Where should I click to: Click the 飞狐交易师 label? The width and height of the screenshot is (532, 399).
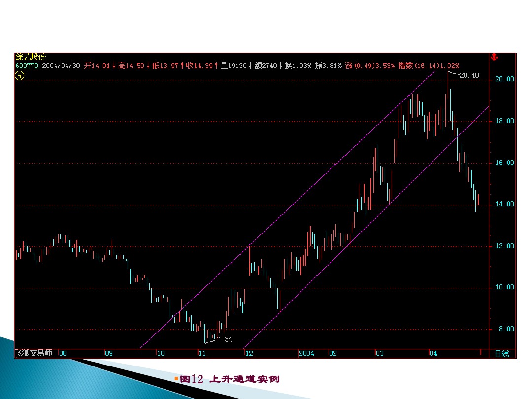(x=33, y=353)
